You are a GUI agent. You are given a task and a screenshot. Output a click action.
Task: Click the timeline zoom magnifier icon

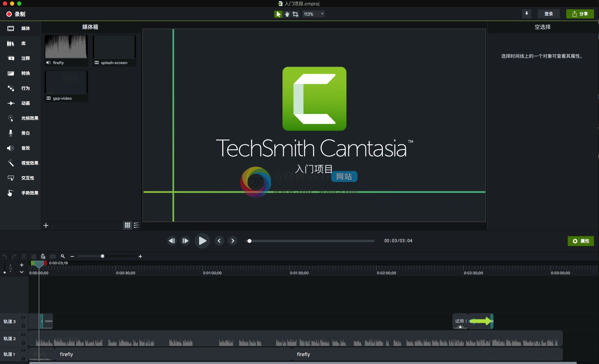[63, 256]
